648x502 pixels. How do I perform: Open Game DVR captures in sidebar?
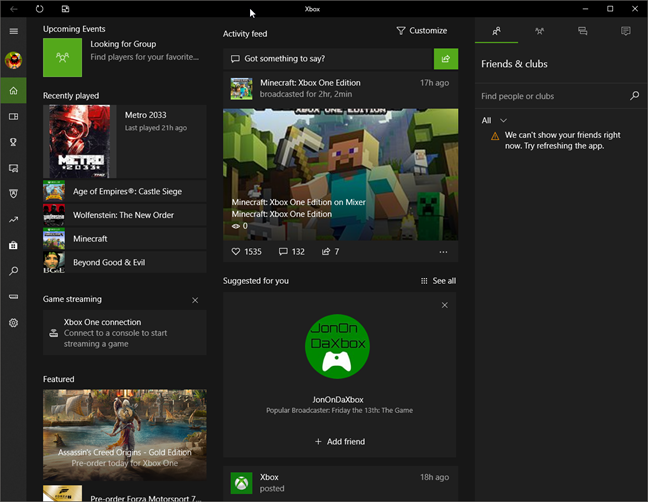(x=14, y=168)
